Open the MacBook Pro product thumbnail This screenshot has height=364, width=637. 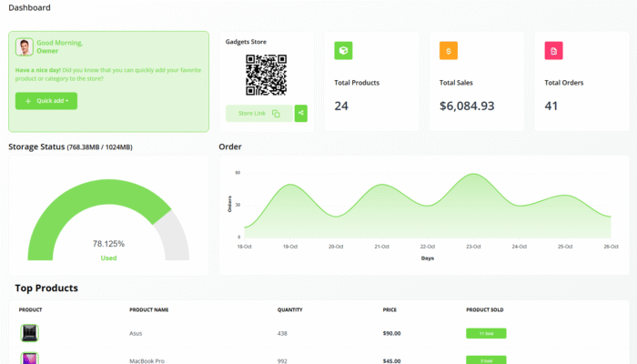(30, 359)
